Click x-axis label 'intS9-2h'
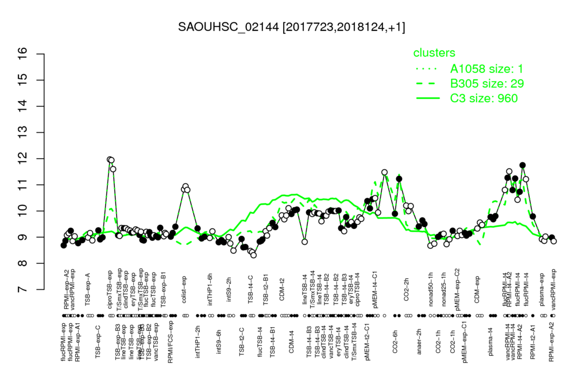Viewport: 588px width, 368px height. click(229, 289)
